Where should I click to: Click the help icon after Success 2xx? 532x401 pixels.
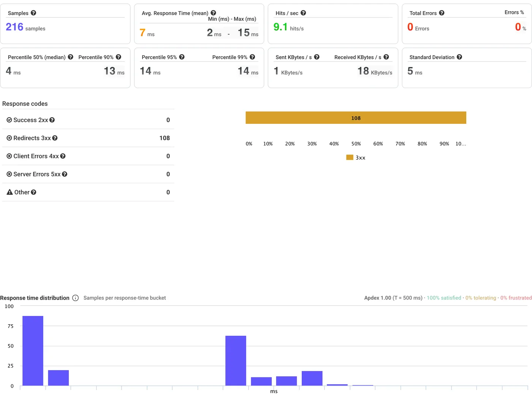coord(52,120)
